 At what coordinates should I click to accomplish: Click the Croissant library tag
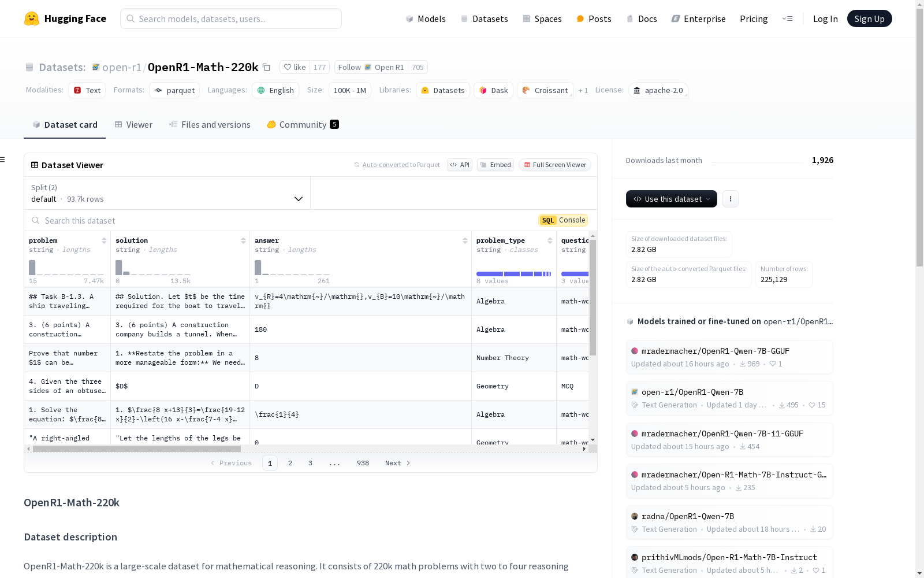point(545,90)
